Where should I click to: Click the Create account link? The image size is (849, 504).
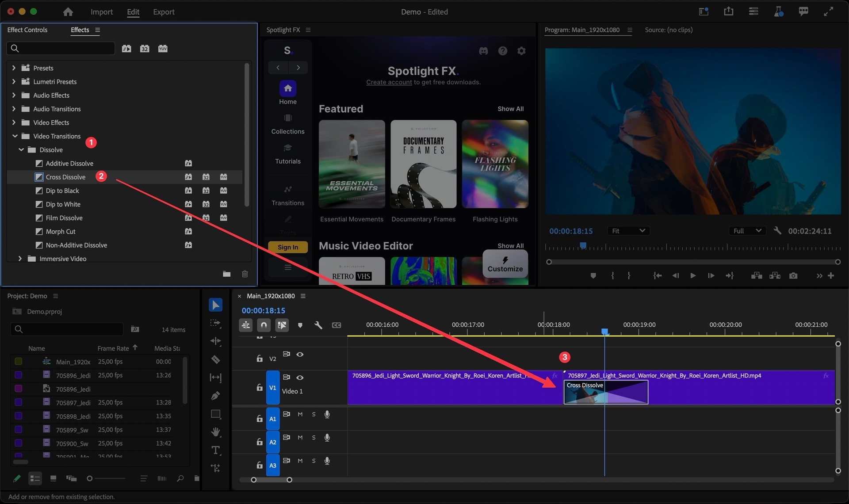tap(389, 82)
